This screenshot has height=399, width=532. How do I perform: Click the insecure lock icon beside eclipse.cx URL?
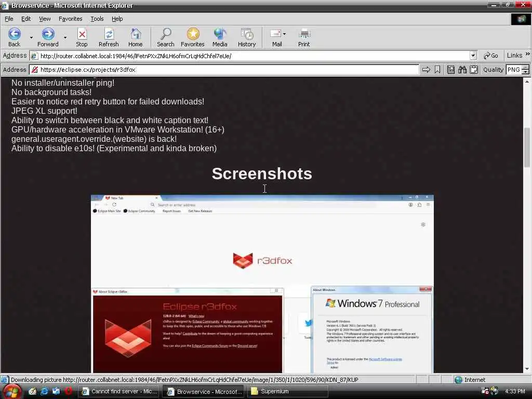[x=35, y=70]
